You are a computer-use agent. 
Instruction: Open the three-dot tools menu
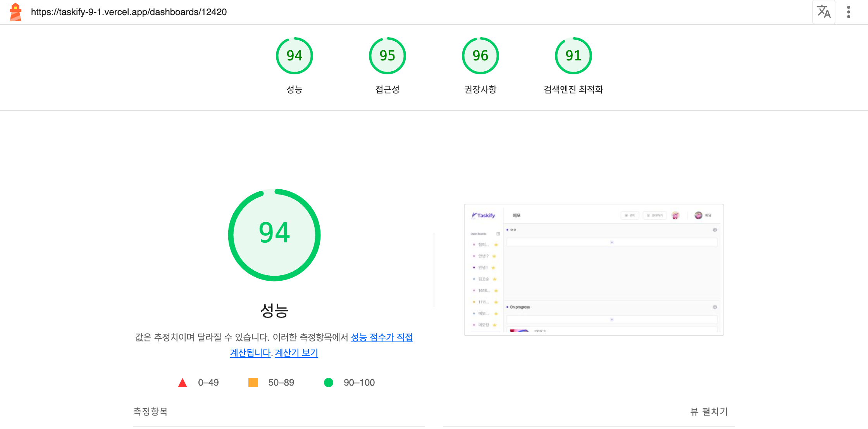pos(849,12)
